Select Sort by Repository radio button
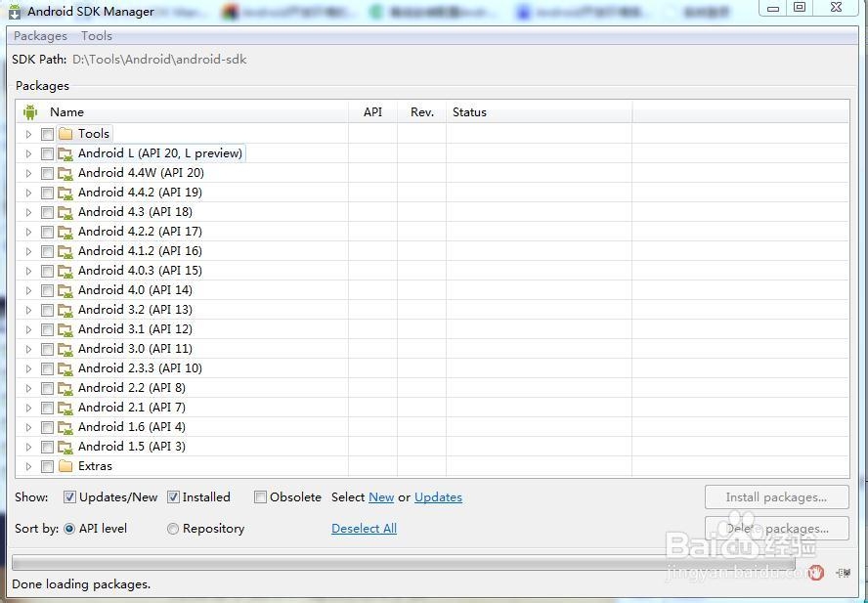This screenshot has width=868, height=603. [173, 529]
